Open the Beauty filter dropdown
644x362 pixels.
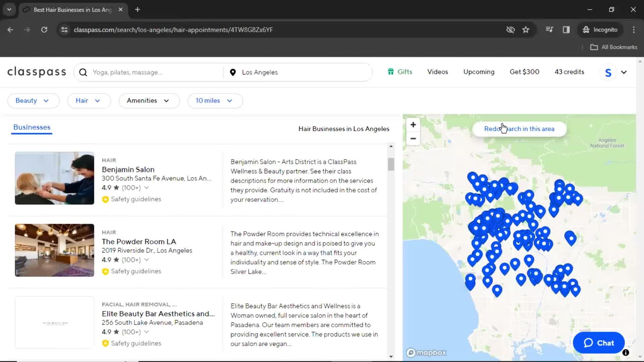pyautogui.click(x=33, y=101)
